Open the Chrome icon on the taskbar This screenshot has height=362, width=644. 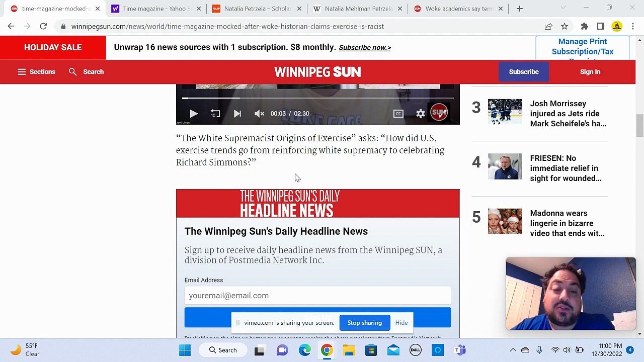(327, 350)
